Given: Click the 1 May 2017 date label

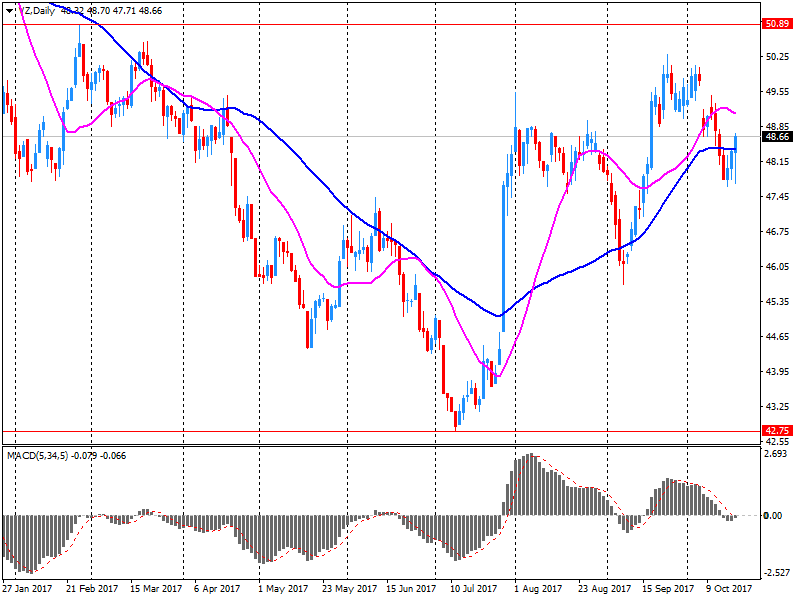Looking at the screenshot, I should pos(283,589).
